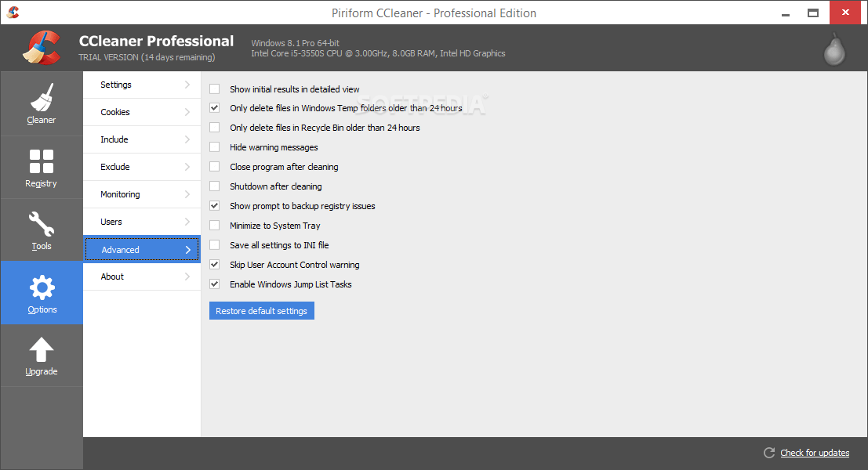Select the Users section in the options list

tap(141, 222)
